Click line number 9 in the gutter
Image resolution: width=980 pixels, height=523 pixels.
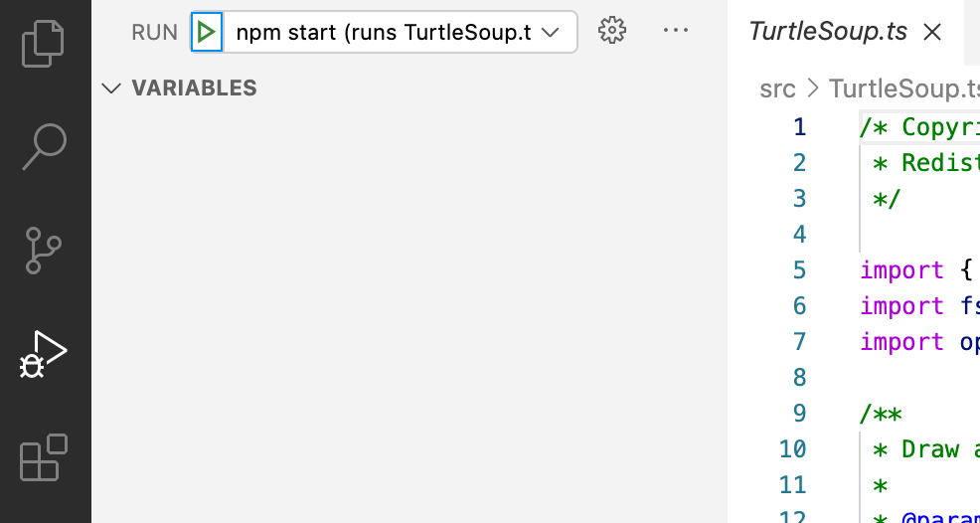(x=799, y=414)
